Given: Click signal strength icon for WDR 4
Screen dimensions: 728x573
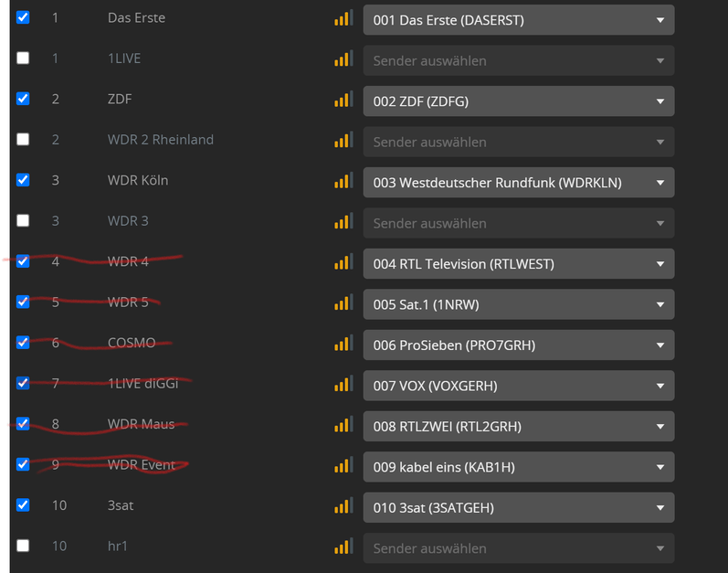Looking at the screenshot, I should [x=343, y=261].
